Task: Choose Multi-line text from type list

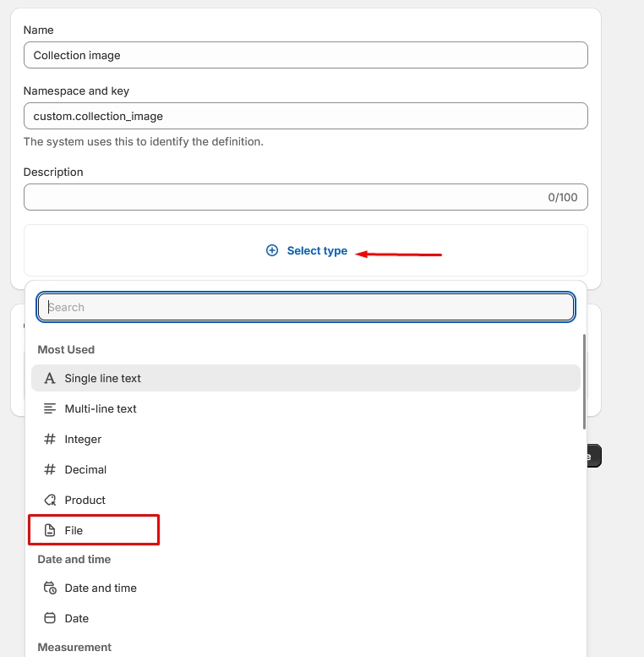Action: [101, 409]
